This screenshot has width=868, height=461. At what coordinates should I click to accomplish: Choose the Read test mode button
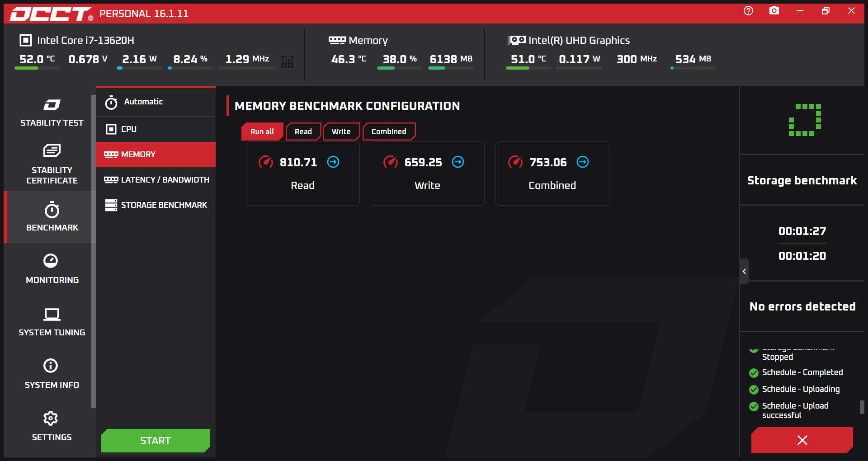click(x=303, y=132)
